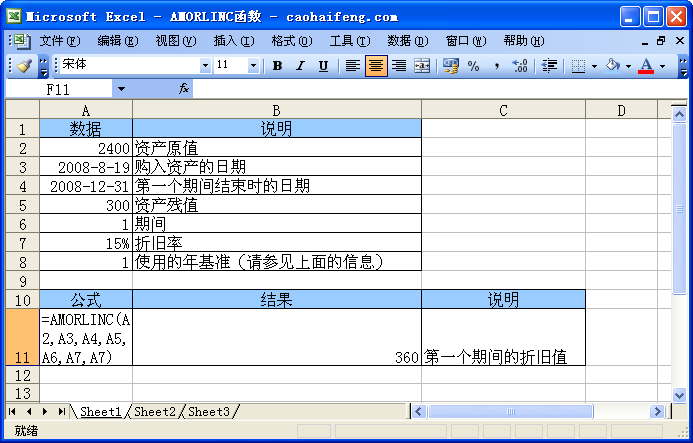Apply percent style format
Image resolution: width=693 pixels, height=443 pixels.
[x=473, y=66]
